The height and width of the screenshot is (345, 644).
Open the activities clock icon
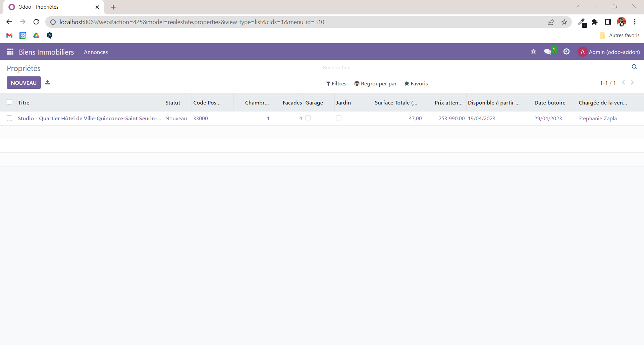coord(567,52)
